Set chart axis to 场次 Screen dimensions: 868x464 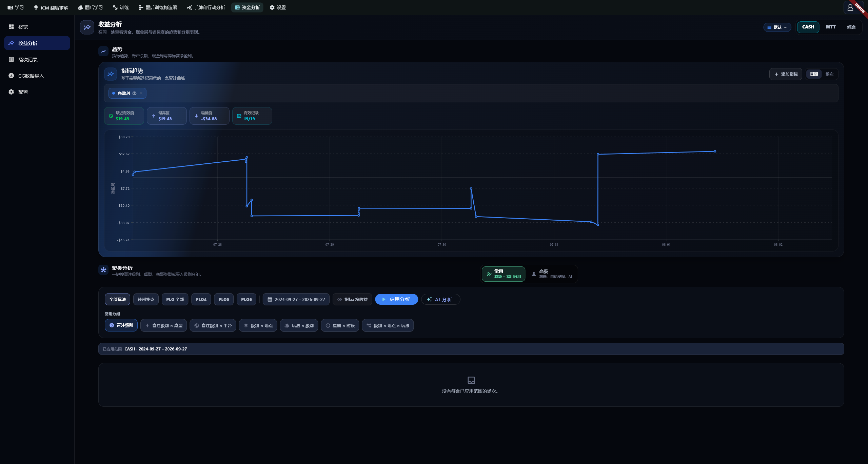pos(829,74)
